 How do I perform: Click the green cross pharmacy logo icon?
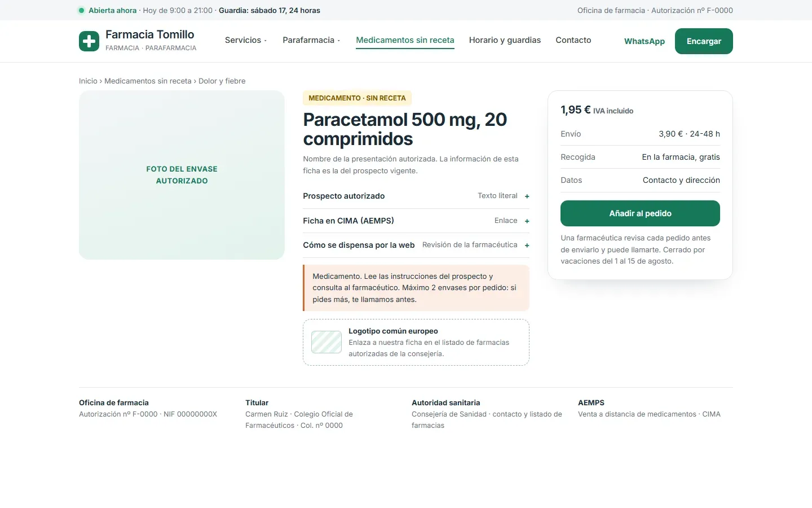(x=89, y=41)
